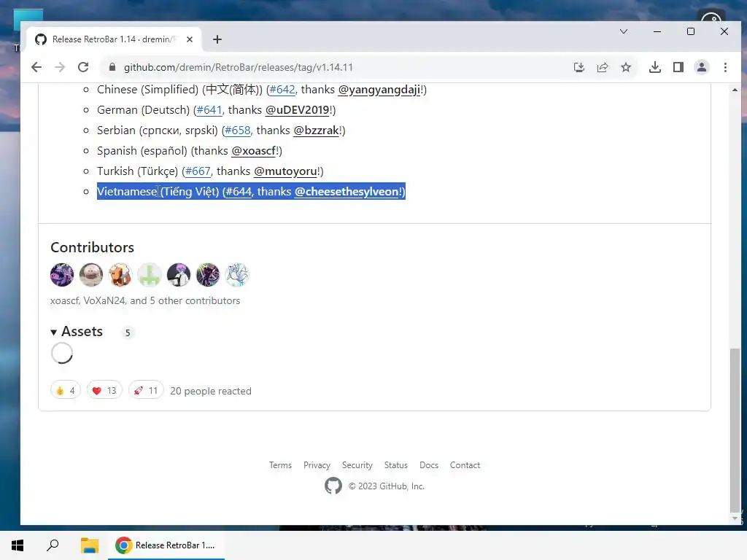Open Privacy footer link
747x560 pixels.
point(317,465)
